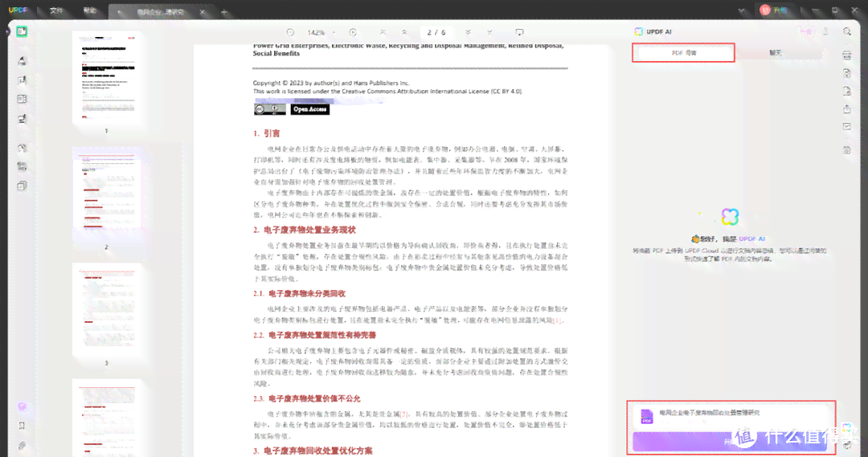868x457 pixels.
Task: Select the Comment highlighter tool in left sidebar
Action: (22, 61)
